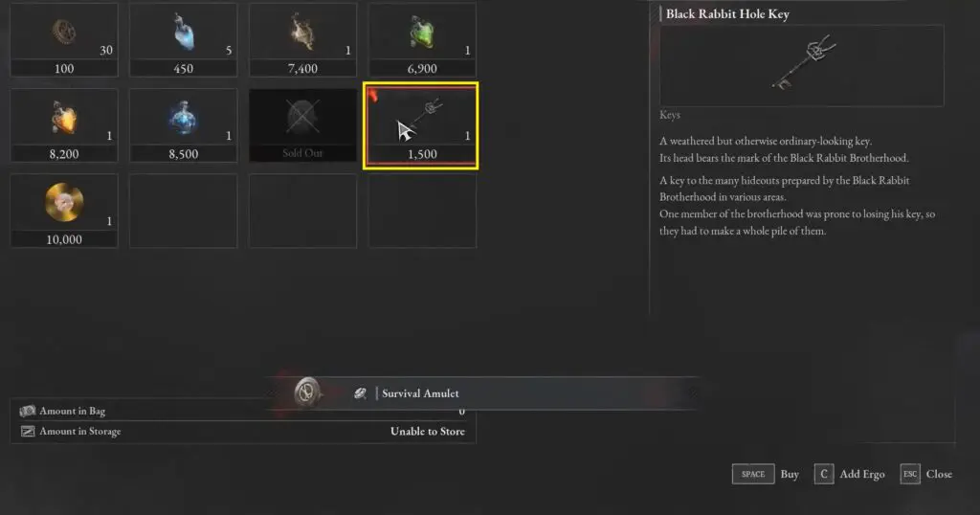Viewport: 980px width, 515px height.
Task: Click the Amount in Storage icon
Action: [28, 432]
